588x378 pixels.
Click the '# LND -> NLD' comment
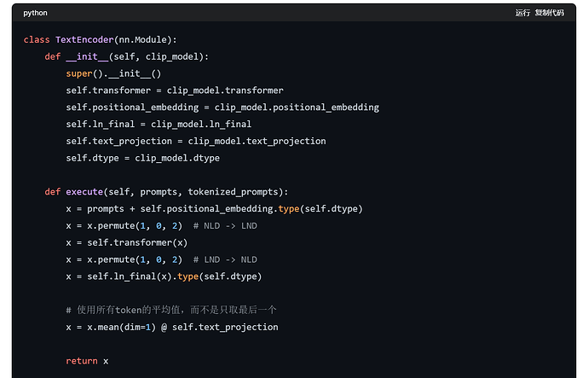pyautogui.click(x=225, y=259)
